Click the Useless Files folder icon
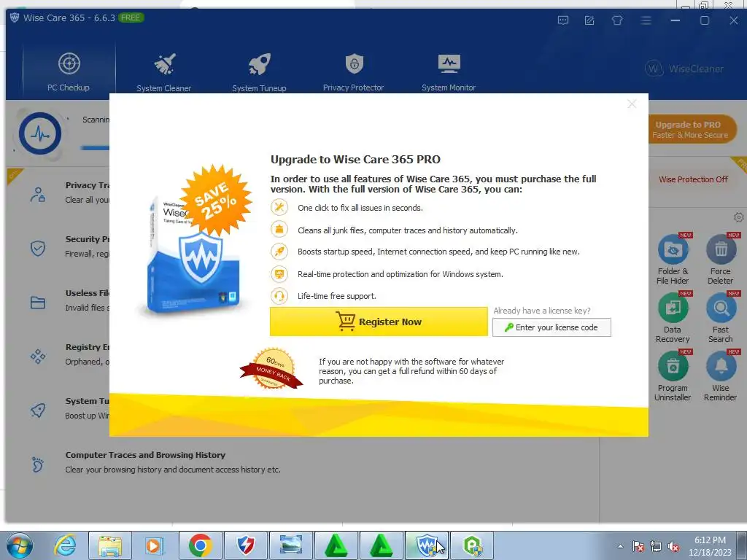Image resolution: width=747 pixels, height=560 pixels. 38,303
